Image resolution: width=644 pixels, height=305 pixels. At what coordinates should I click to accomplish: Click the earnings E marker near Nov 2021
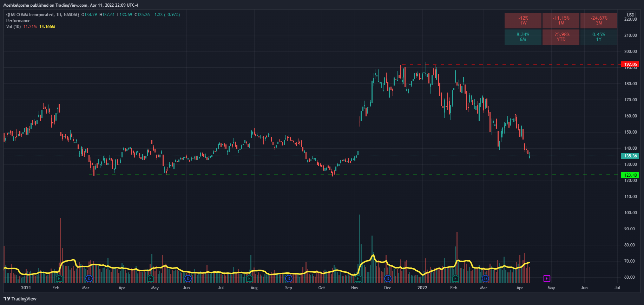click(358, 279)
